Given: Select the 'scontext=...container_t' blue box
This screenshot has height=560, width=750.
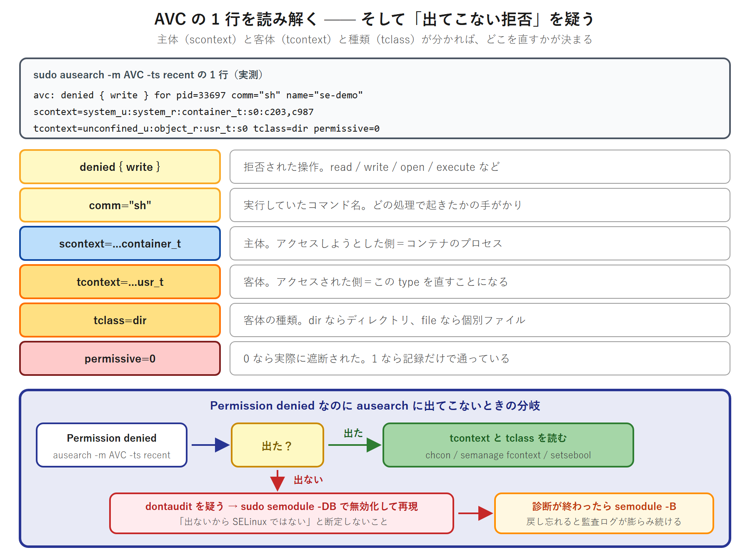Looking at the screenshot, I should 120,243.
